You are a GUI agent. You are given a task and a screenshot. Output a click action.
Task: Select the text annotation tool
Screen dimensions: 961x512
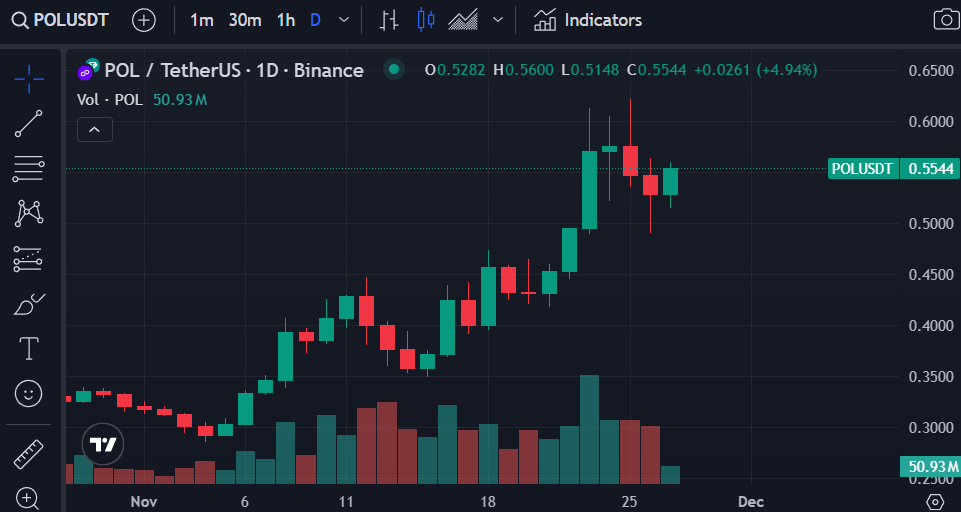[x=29, y=348]
